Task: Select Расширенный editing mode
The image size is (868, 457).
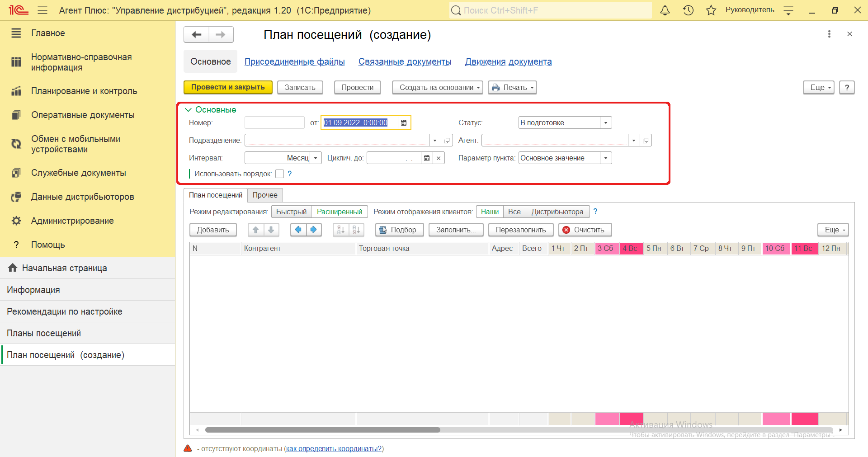Action: click(x=340, y=212)
